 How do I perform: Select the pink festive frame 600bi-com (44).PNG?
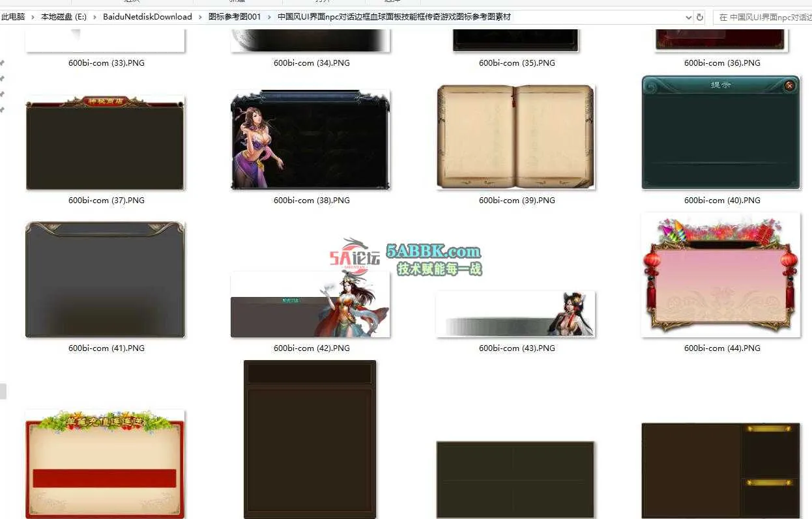point(721,276)
